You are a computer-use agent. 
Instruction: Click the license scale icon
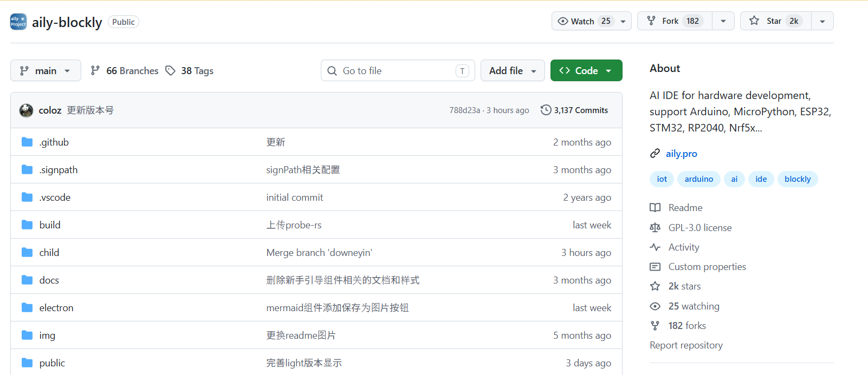point(655,228)
